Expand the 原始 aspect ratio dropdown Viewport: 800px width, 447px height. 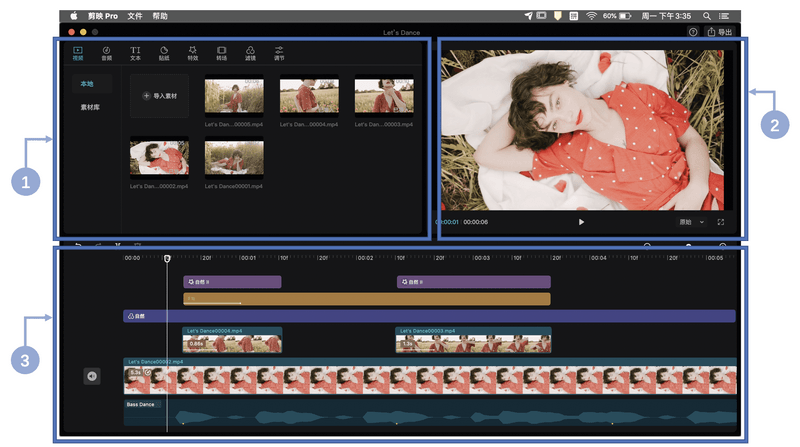691,222
